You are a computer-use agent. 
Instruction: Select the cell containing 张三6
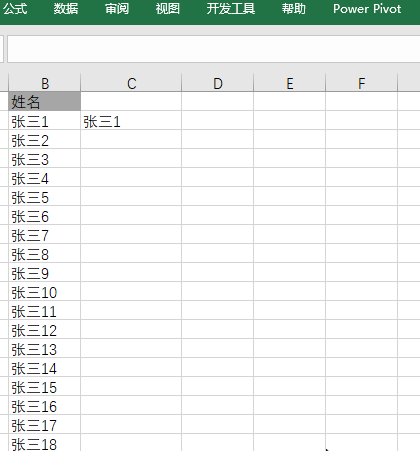[x=45, y=215]
